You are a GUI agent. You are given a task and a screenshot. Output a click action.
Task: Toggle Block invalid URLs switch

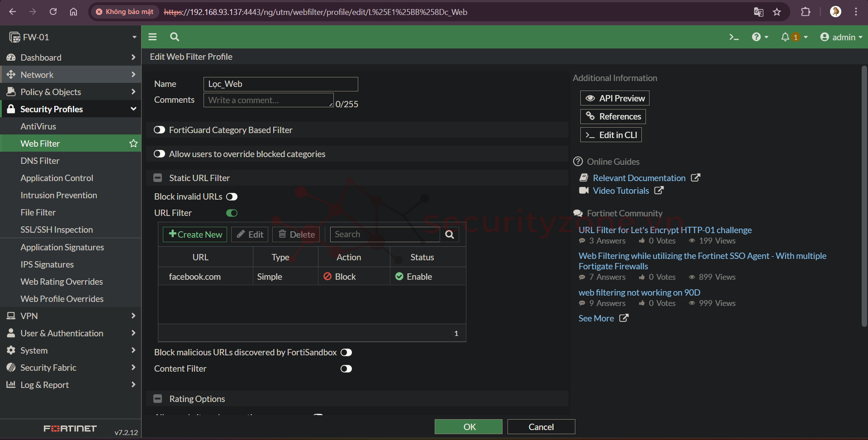coord(232,197)
